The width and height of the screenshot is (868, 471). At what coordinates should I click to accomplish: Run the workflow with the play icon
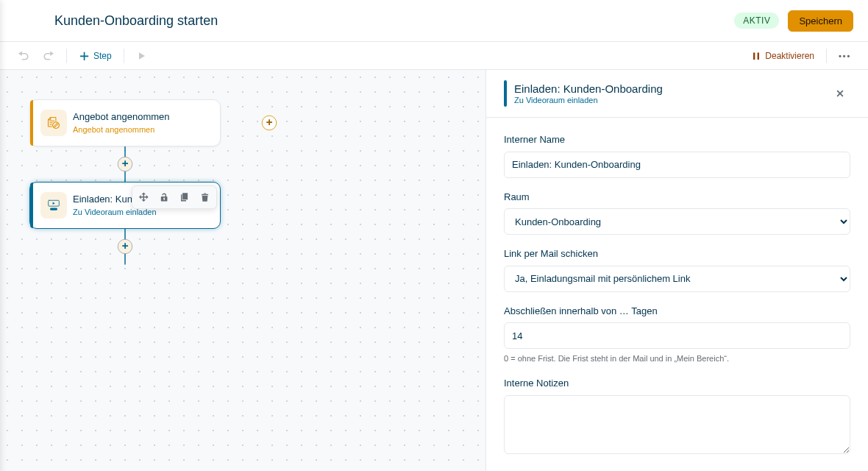pos(142,56)
